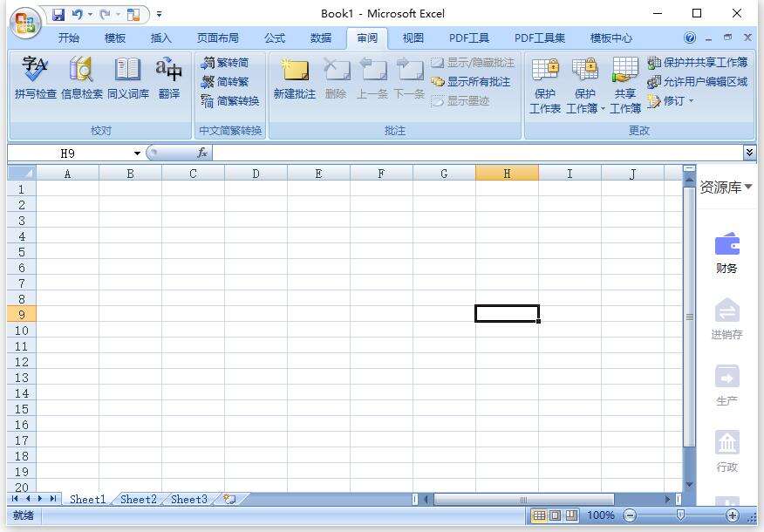
Task: Toggle 显示/隐藏批注
Action: click(x=473, y=63)
